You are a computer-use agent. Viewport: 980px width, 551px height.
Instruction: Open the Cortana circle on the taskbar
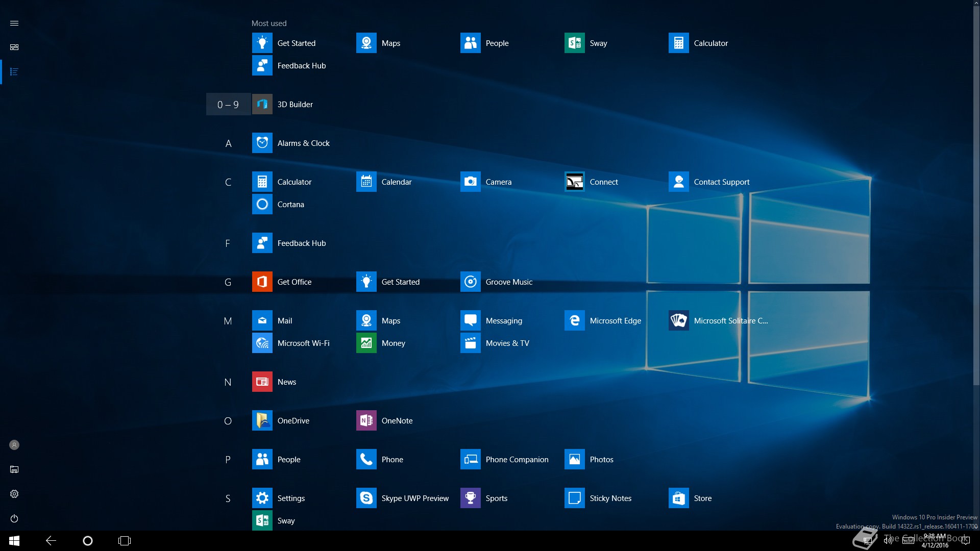pyautogui.click(x=88, y=541)
